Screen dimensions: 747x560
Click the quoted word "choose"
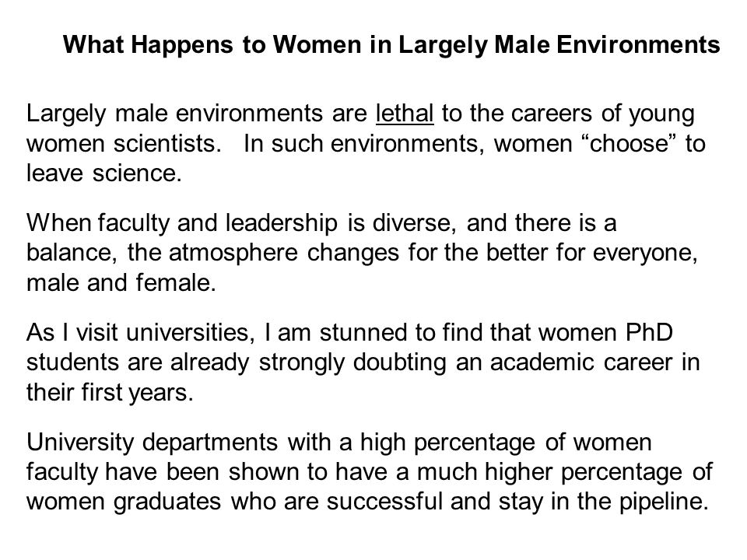pyautogui.click(x=629, y=143)
